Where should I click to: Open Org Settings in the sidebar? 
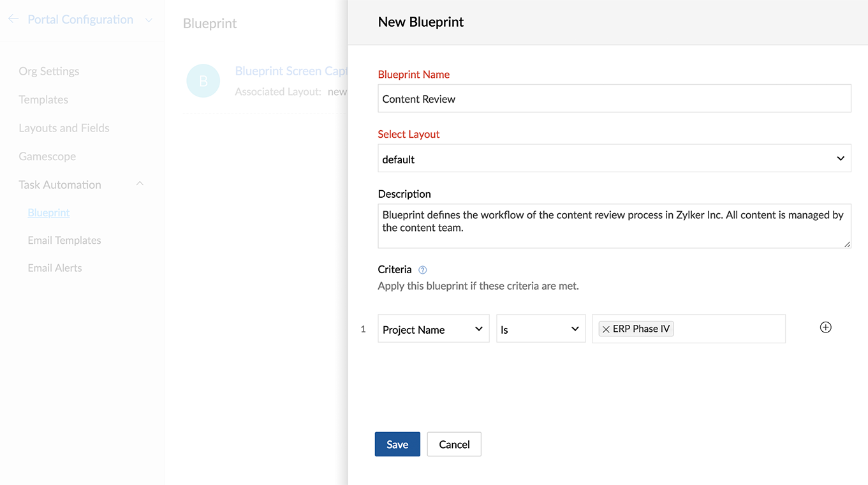(x=49, y=71)
